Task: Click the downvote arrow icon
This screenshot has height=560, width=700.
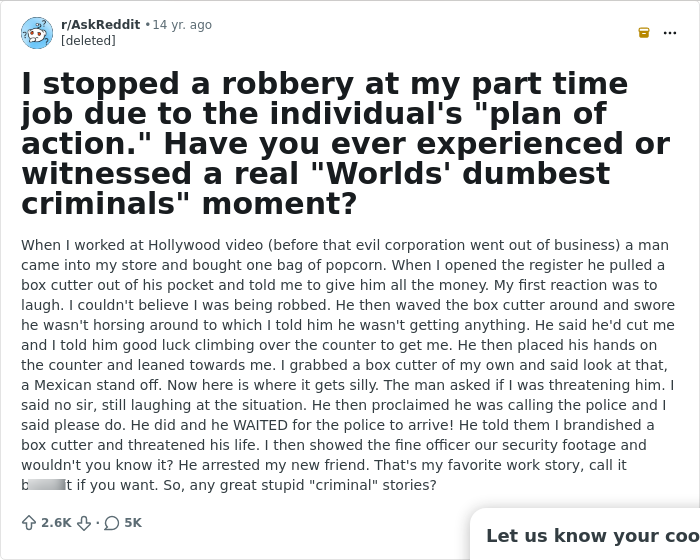Action: point(84,523)
